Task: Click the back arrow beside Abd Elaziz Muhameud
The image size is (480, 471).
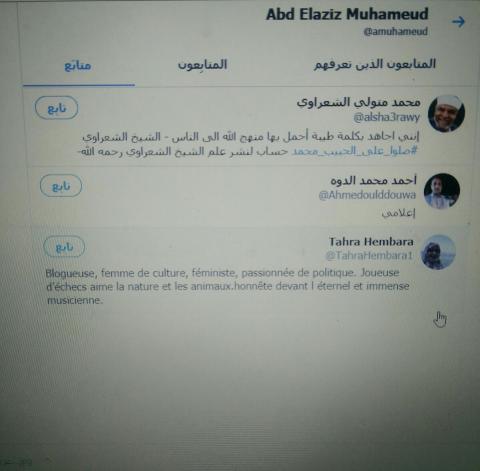Action: click(458, 22)
